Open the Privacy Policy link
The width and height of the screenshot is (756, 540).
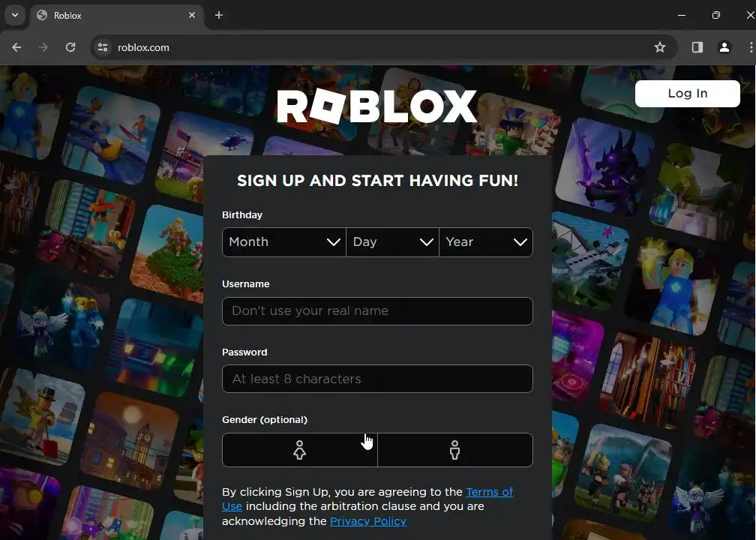(x=367, y=521)
